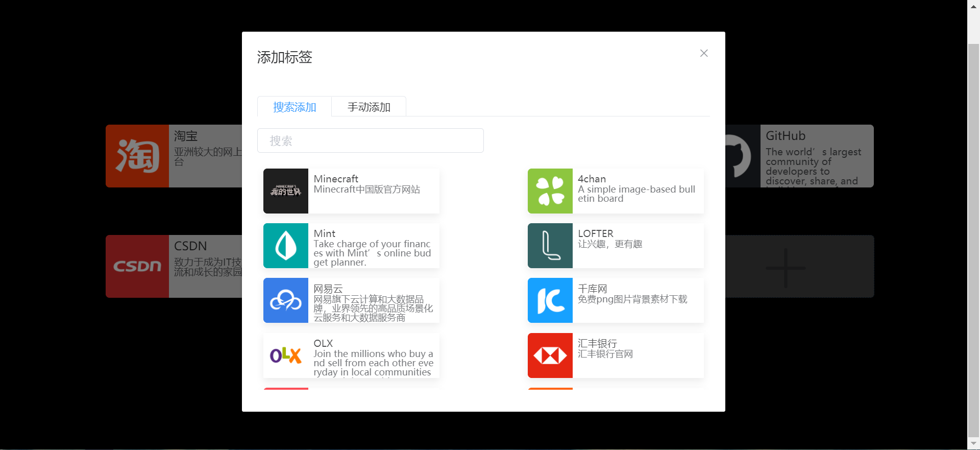Click the GitHub octocat icon in background

(x=743, y=156)
